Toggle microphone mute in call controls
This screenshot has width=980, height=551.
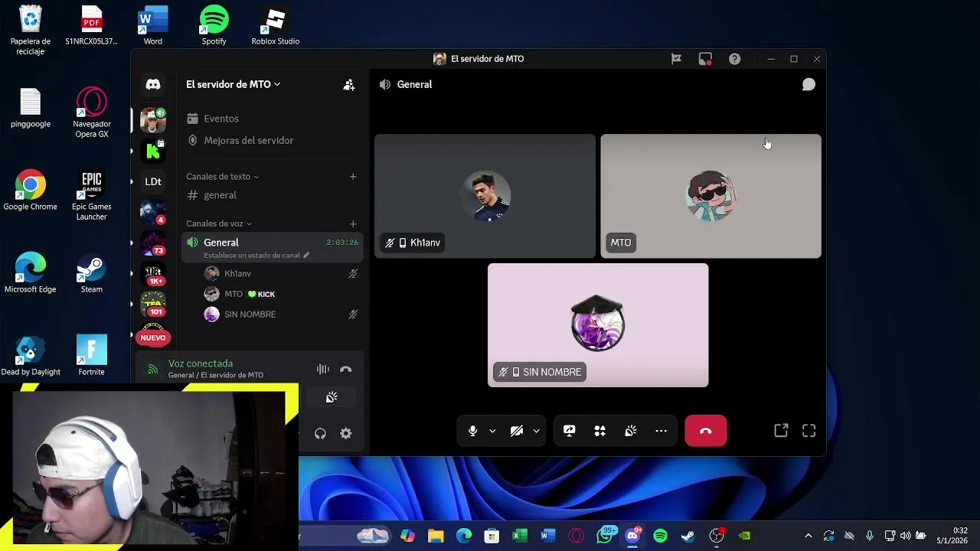(x=472, y=431)
